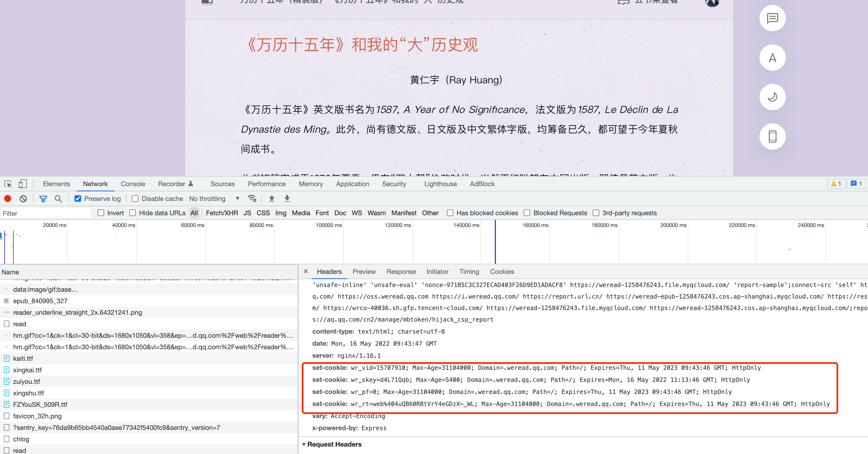Open the reader font size A button
This screenshot has width=868, height=454.
772,58
